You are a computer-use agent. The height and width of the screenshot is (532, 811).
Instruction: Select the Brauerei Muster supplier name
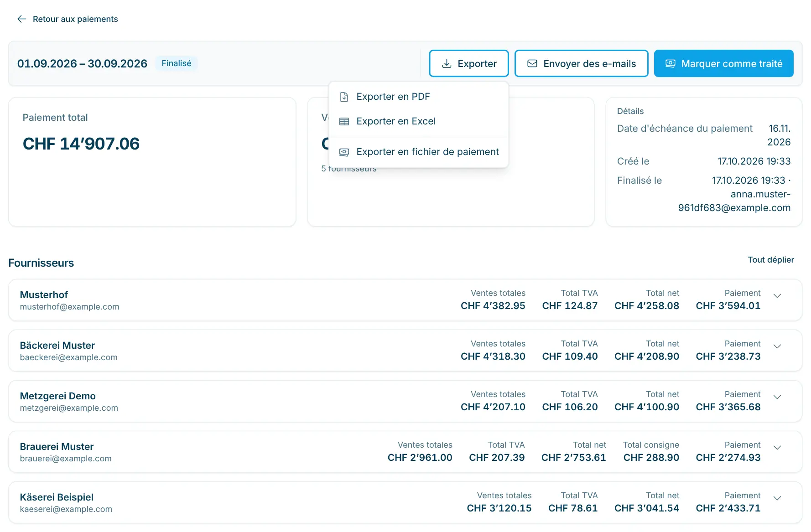click(57, 446)
